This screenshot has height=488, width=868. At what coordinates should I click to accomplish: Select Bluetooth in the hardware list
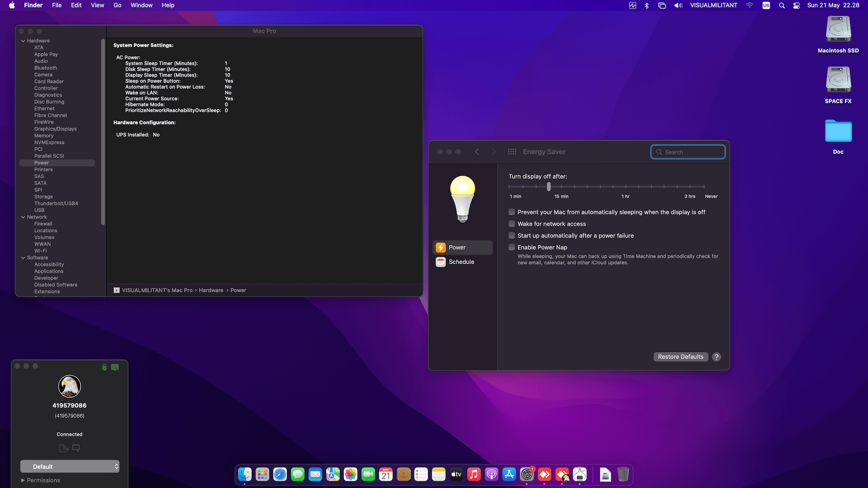tap(46, 68)
